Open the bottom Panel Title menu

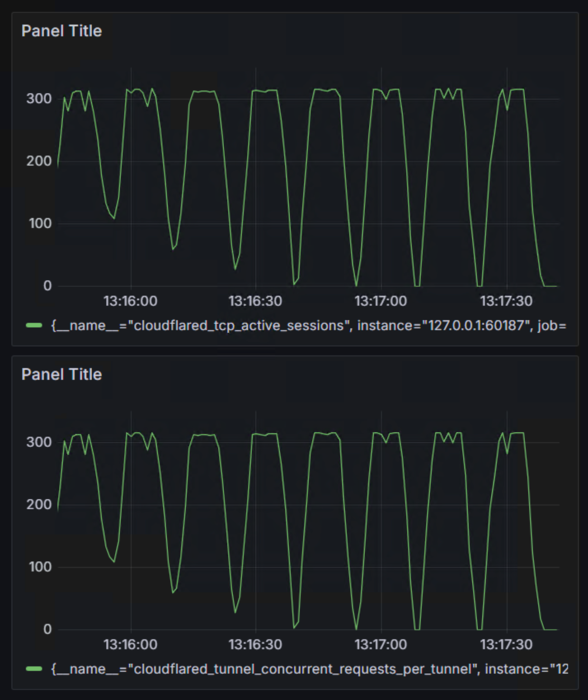62,374
